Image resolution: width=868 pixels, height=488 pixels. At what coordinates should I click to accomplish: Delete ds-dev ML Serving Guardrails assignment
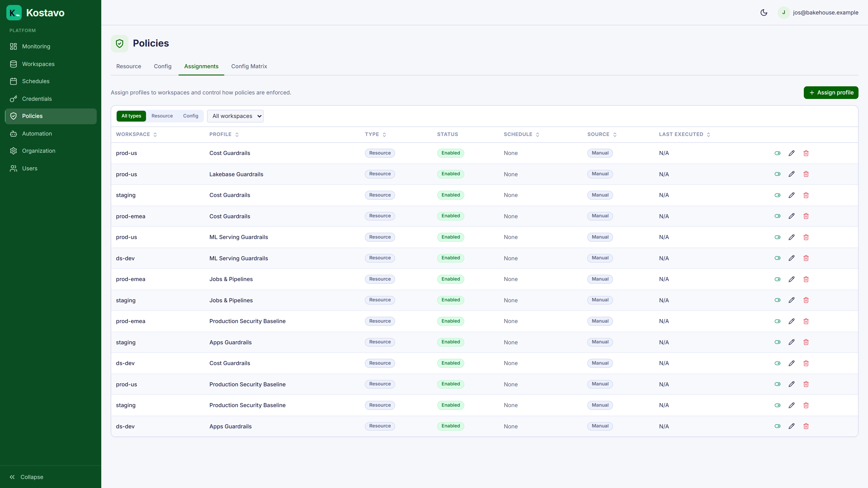806,258
